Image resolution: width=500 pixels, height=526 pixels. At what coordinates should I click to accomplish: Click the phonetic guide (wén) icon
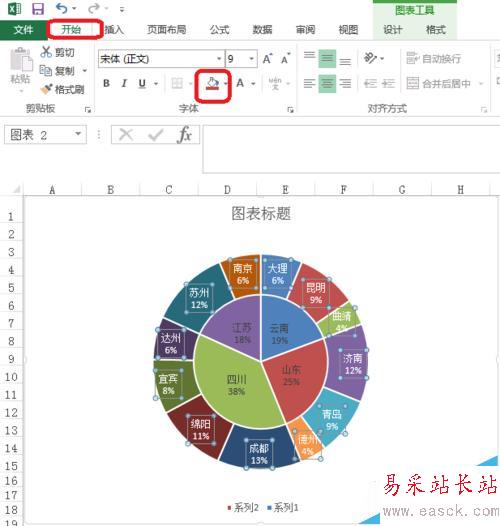pos(275,83)
